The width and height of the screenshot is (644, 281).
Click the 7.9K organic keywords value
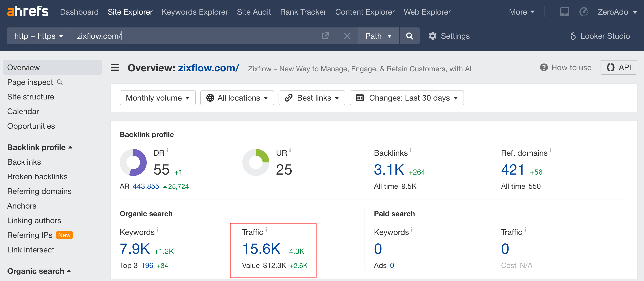point(135,249)
